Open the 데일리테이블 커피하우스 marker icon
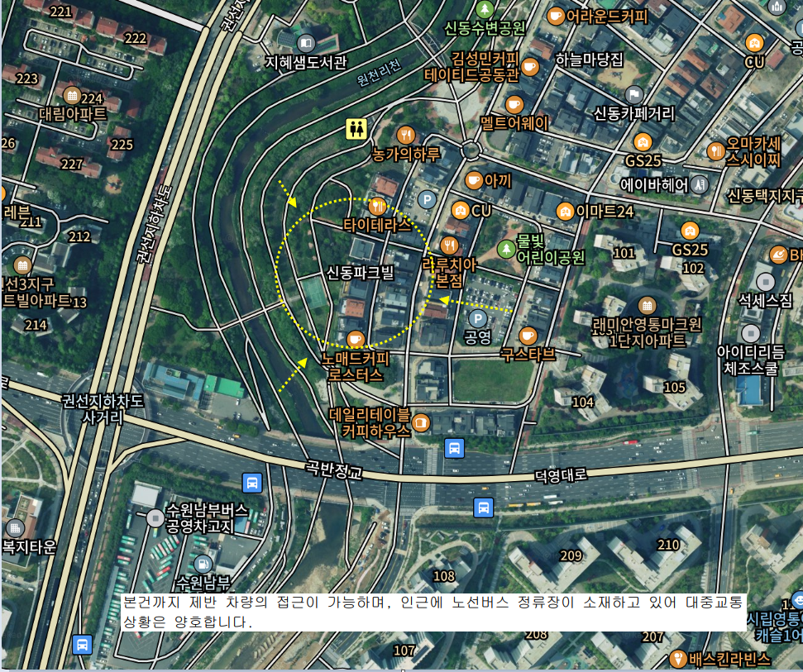Screen dimensions: 803x672 click(421, 422)
